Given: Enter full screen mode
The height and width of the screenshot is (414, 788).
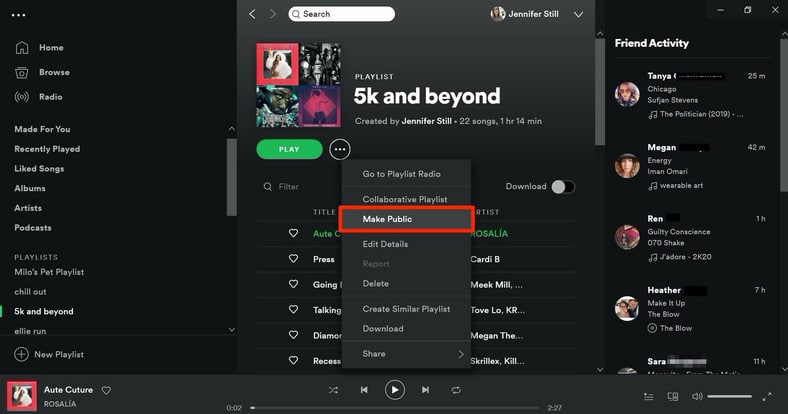Looking at the screenshot, I should 766,397.
